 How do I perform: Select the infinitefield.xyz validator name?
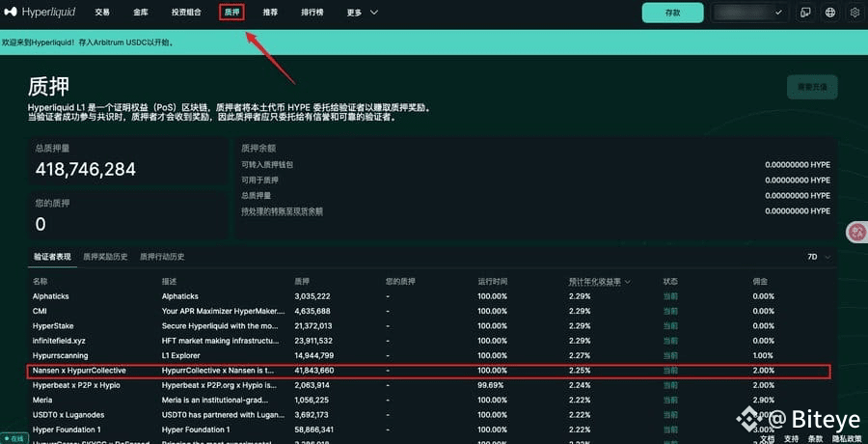[59, 341]
